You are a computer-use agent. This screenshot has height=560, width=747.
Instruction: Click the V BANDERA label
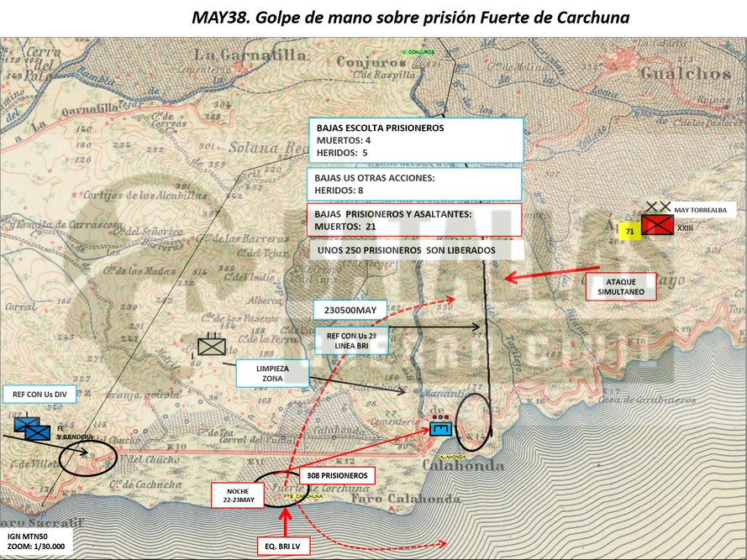tap(75, 437)
